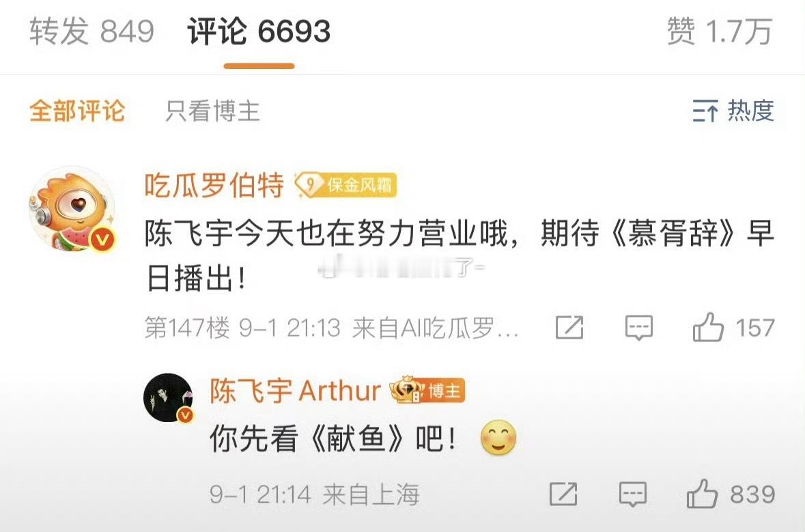Open the 热度 sort order selector

(733, 111)
